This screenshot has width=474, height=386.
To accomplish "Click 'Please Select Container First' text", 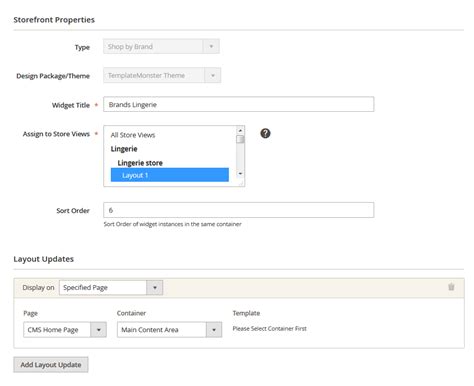I will 269,329.
